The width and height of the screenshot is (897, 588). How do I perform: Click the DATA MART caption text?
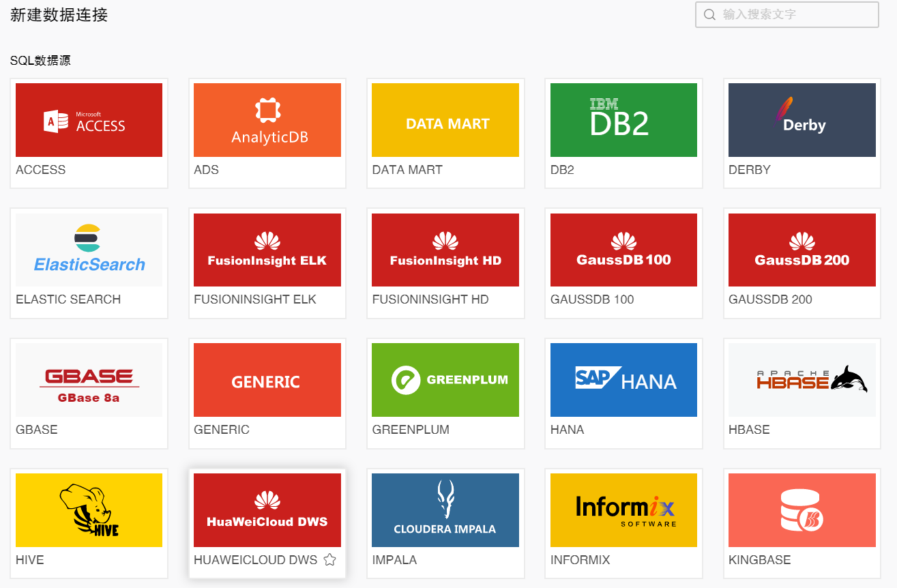pyautogui.click(x=407, y=170)
